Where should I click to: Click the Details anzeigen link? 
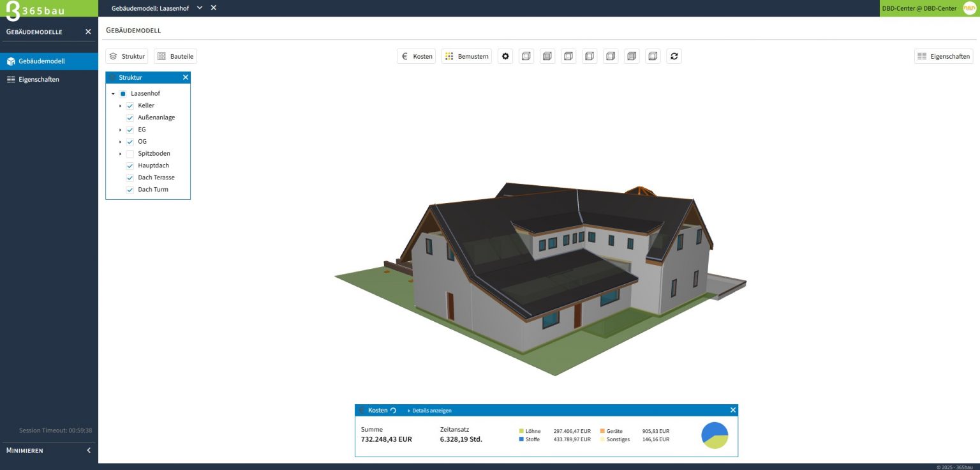click(431, 411)
